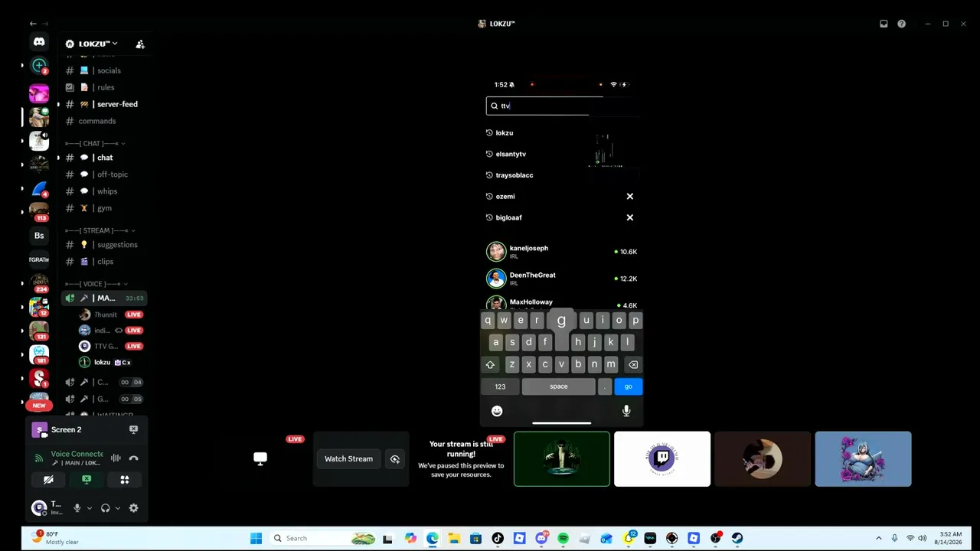Choose recent search 'elsantytv'
Screen dimensions: 980x551
click(x=511, y=154)
